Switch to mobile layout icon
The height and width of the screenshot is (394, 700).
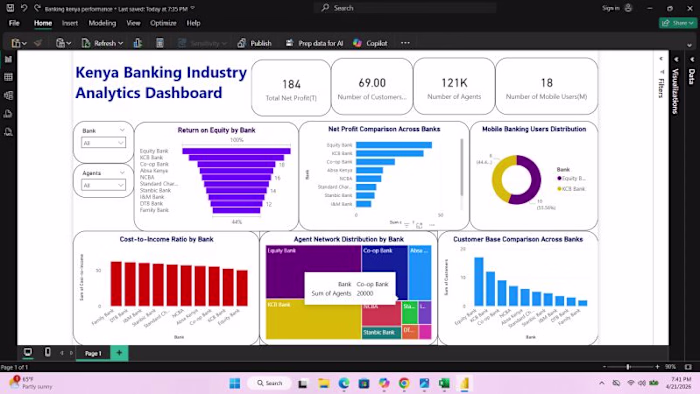(48, 353)
